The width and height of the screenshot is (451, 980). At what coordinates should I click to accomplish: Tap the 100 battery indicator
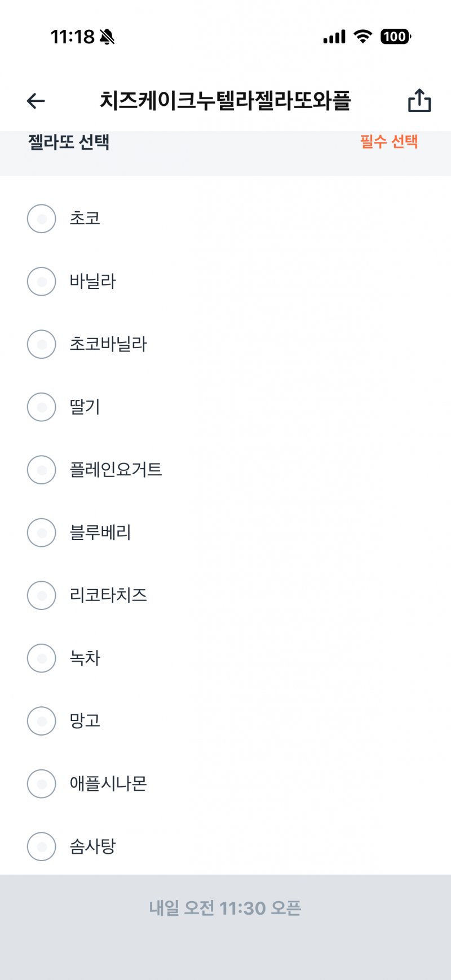tap(395, 35)
